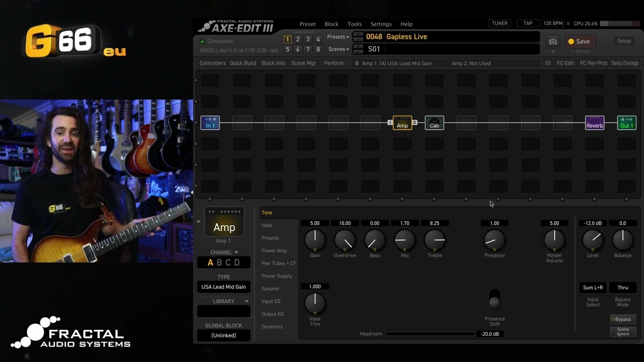Viewport: 644px width, 362px height.
Task: Select scene 8 button
Action: (x=318, y=50)
